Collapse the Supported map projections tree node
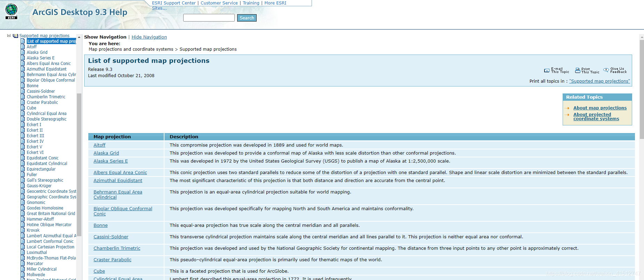The image size is (644, 280). coord(9,35)
